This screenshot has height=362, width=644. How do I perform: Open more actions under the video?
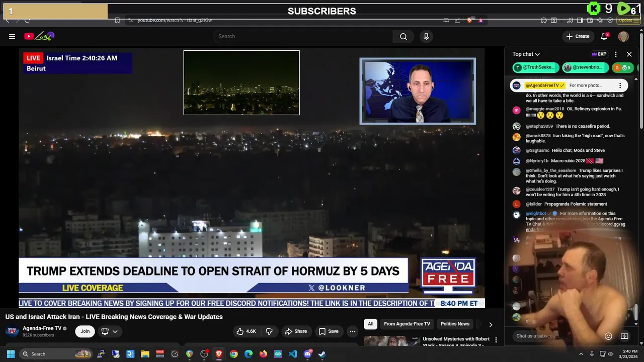(352, 331)
